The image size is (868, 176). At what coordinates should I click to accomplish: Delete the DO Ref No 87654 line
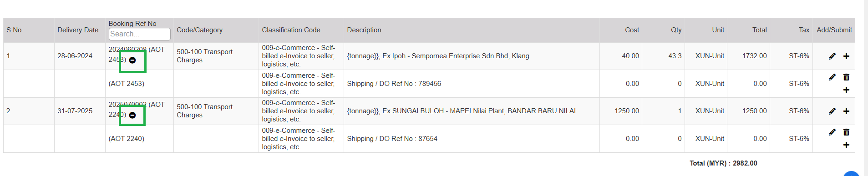pyautogui.click(x=846, y=132)
